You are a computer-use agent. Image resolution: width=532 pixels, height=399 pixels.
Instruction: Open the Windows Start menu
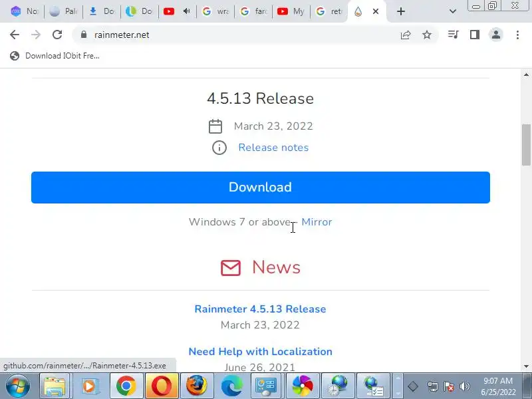point(18,386)
